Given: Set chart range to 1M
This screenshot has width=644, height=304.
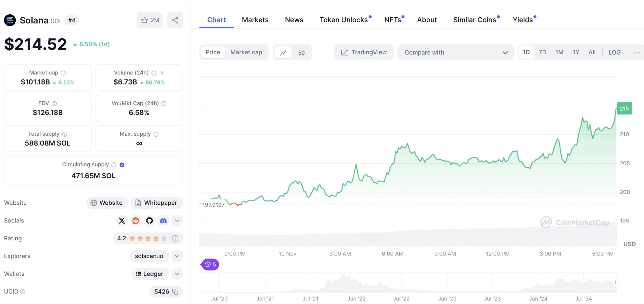Looking at the screenshot, I should pos(559,52).
